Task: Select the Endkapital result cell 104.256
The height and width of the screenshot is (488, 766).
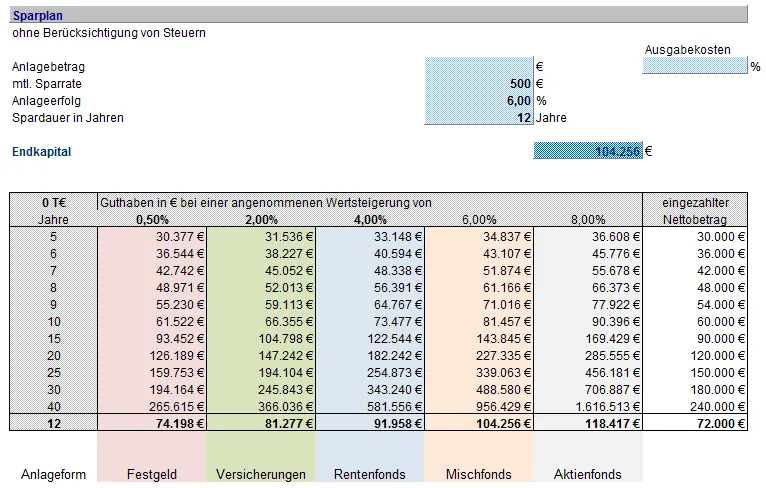Action: click(588, 151)
